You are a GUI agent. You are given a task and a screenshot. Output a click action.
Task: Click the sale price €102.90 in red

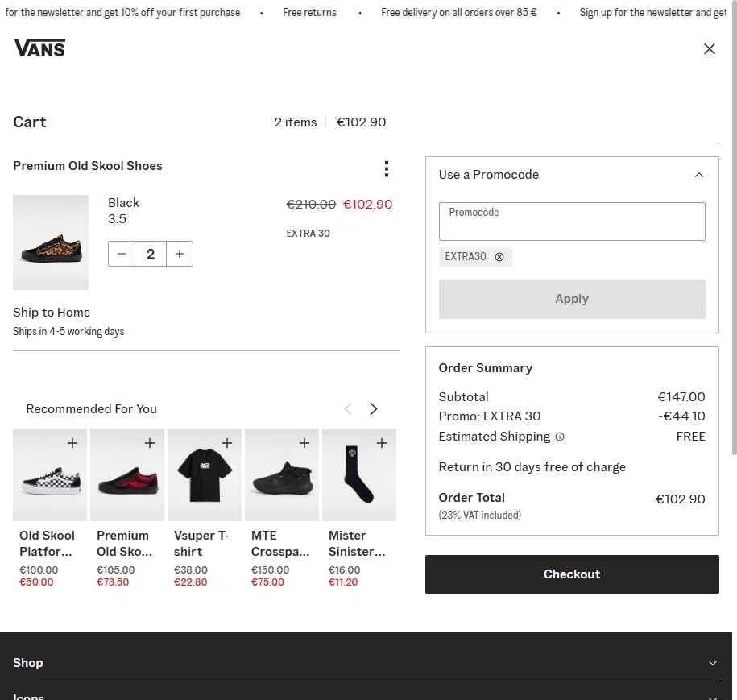point(367,205)
